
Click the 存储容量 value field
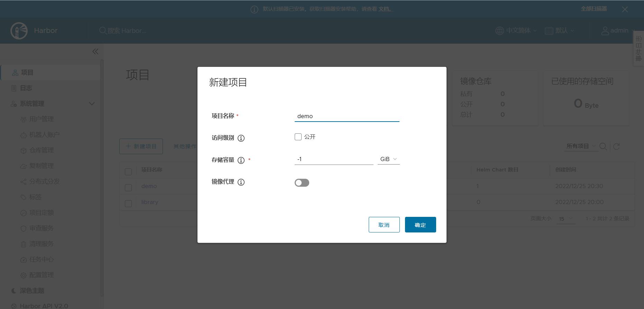click(334, 159)
